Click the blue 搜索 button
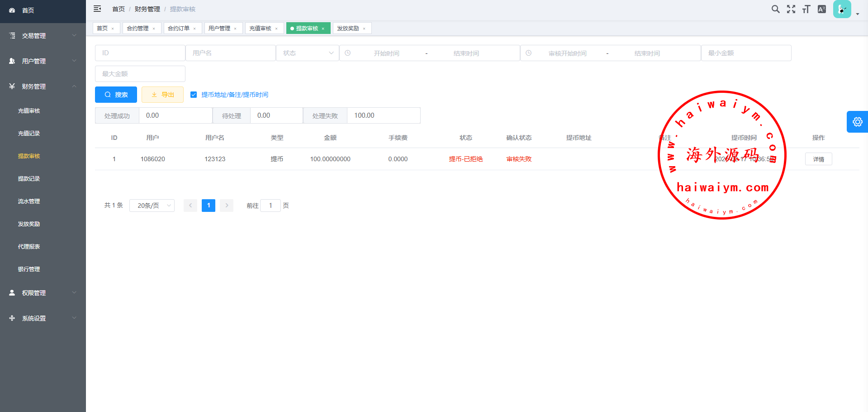868x412 pixels. click(x=116, y=95)
